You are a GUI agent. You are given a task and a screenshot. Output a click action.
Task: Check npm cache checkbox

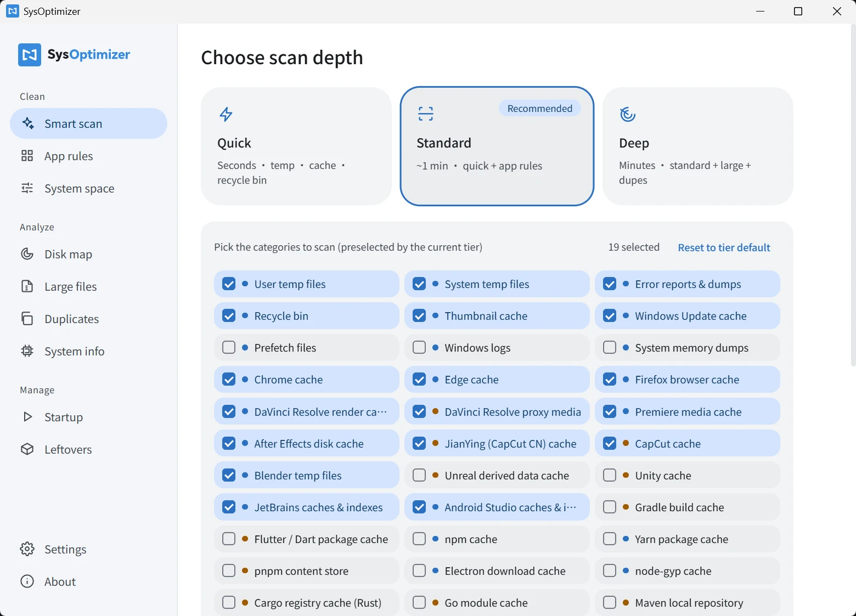click(x=419, y=539)
